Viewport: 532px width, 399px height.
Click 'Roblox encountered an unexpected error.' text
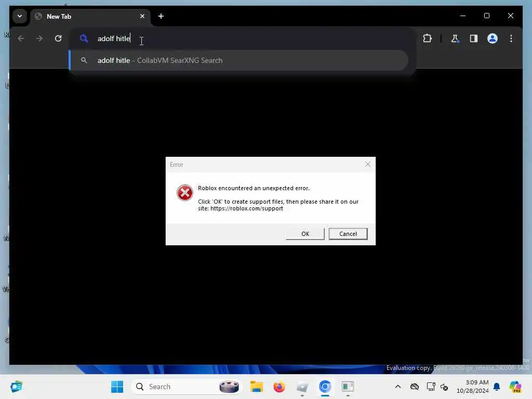[254, 188]
